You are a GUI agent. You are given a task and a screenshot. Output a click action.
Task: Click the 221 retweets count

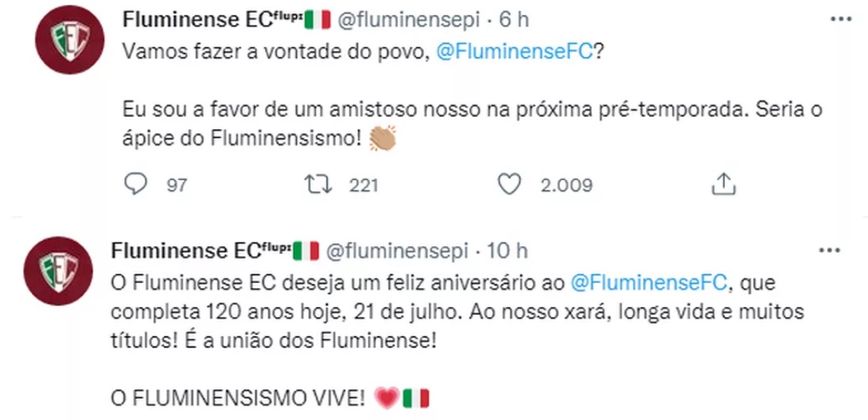[364, 185]
